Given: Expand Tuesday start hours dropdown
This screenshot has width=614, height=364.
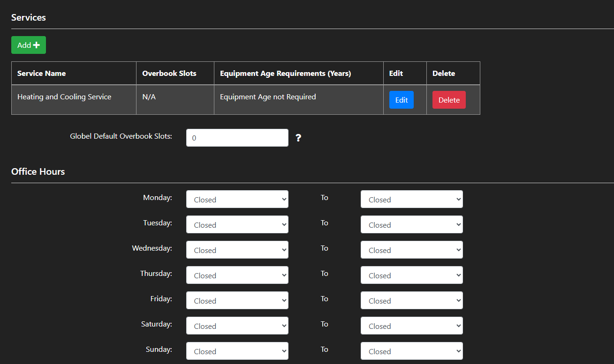Looking at the screenshot, I should coord(237,224).
